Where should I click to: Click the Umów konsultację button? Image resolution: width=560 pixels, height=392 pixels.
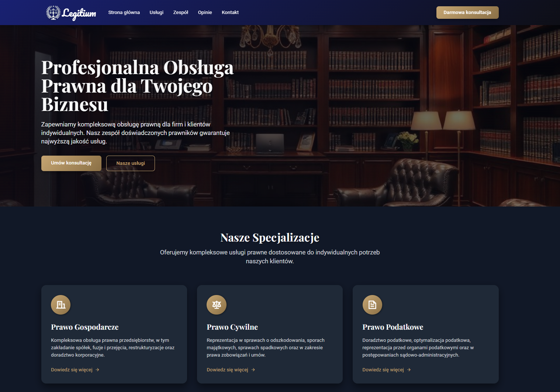tap(71, 163)
